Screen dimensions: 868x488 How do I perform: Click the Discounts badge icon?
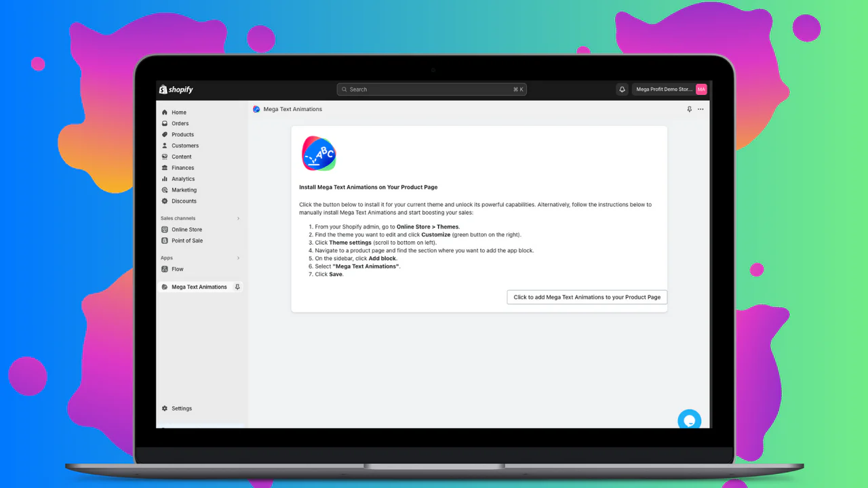pyautogui.click(x=165, y=201)
